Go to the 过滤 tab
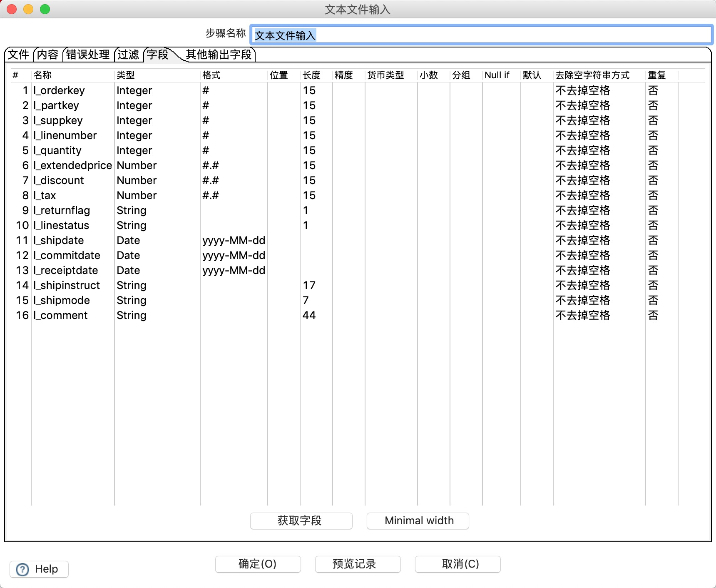 [x=128, y=55]
